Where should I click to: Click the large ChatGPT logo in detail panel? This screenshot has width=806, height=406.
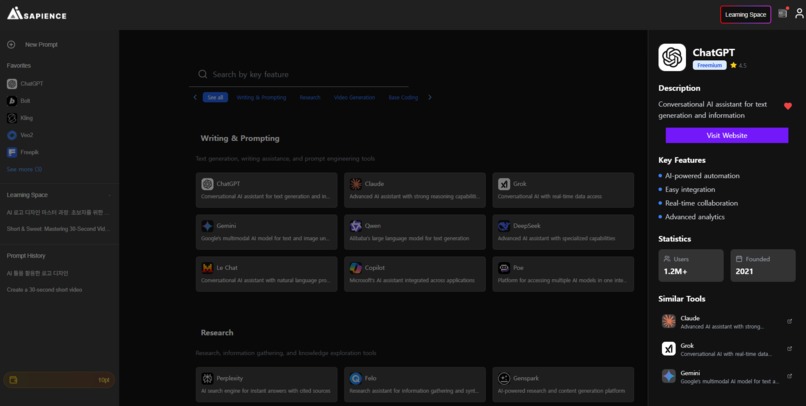(672, 57)
